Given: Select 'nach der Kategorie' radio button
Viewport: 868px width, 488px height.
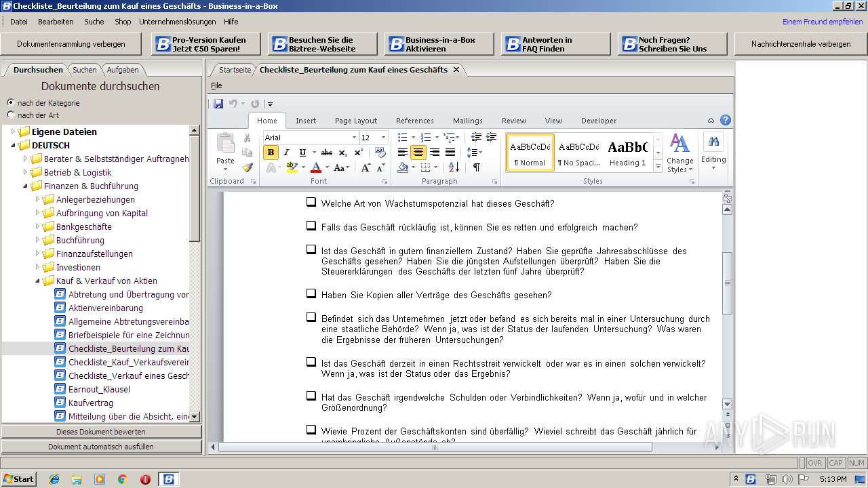Looking at the screenshot, I should pyautogui.click(x=10, y=102).
